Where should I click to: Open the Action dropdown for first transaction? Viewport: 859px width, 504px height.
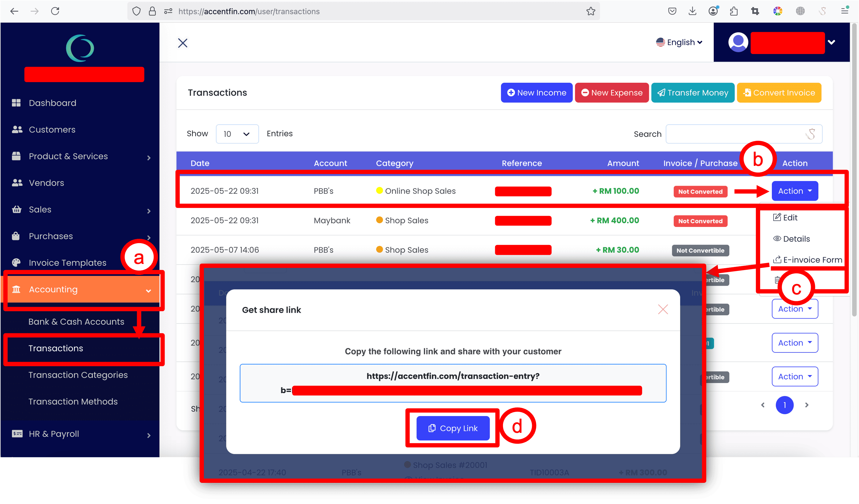794,191
